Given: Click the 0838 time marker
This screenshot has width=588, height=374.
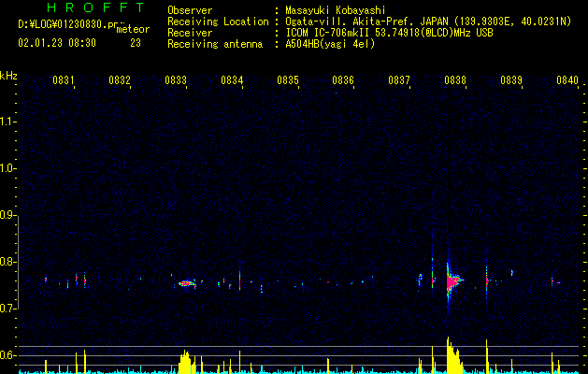Looking at the screenshot, I should point(455,80).
